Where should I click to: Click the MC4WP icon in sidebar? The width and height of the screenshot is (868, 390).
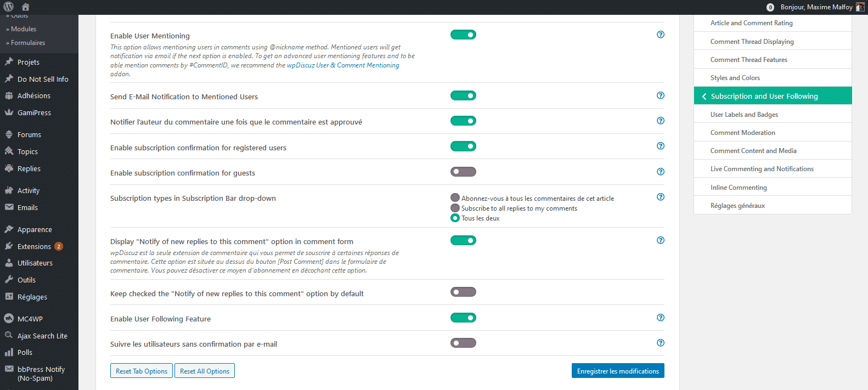(9, 319)
